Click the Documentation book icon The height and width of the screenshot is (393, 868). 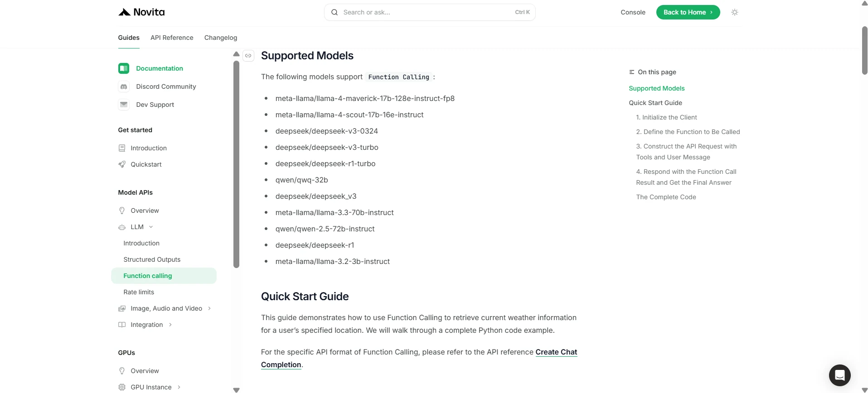(124, 68)
